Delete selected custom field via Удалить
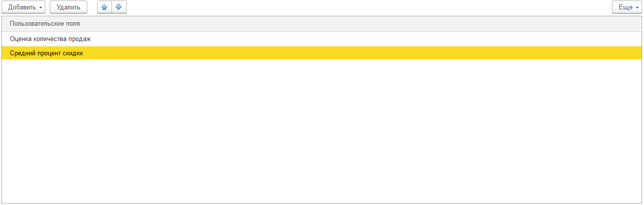This screenshot has width=644, height=205. pos(69,7)
